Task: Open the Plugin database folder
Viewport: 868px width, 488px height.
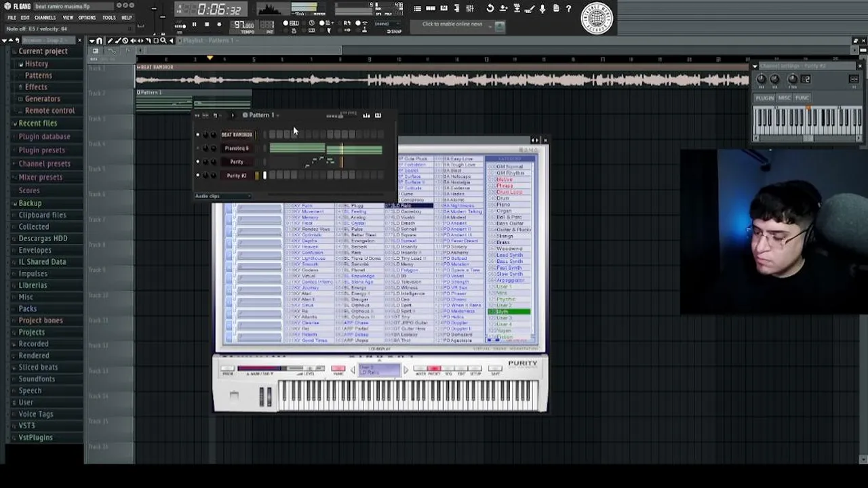Action: coord(44,136)
